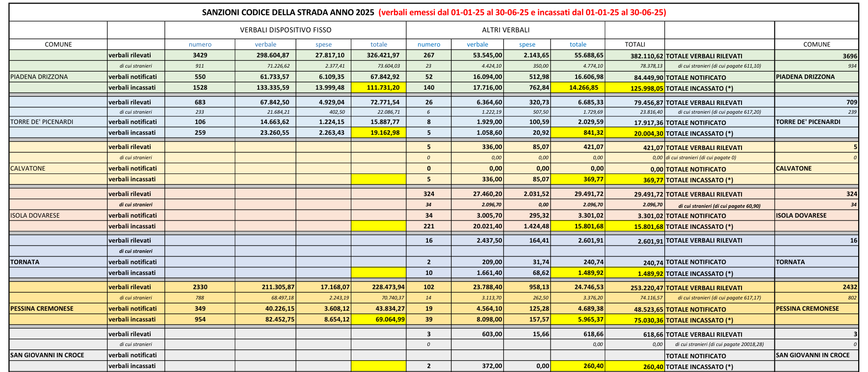Select the yellow cell with 111.731,20
This screenshot has width=868, height=372.
click(x=378, y=88)
